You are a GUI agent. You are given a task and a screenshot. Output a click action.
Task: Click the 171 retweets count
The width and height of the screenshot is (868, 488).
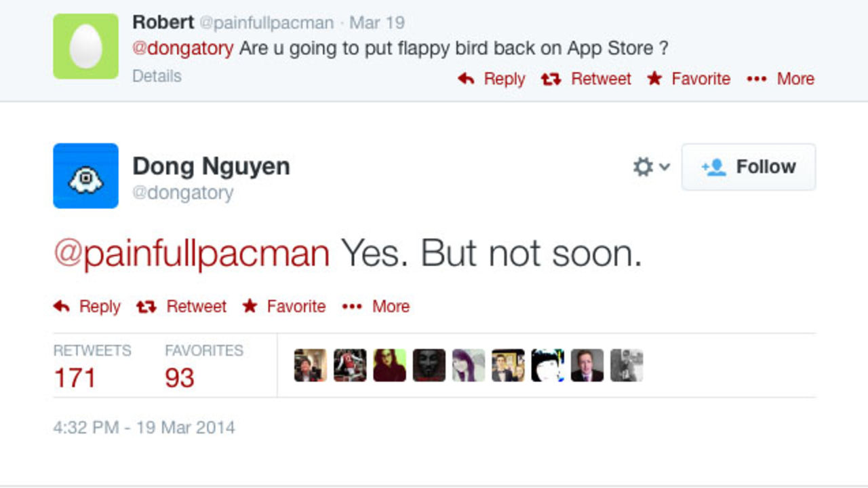[x=76, y=378]
